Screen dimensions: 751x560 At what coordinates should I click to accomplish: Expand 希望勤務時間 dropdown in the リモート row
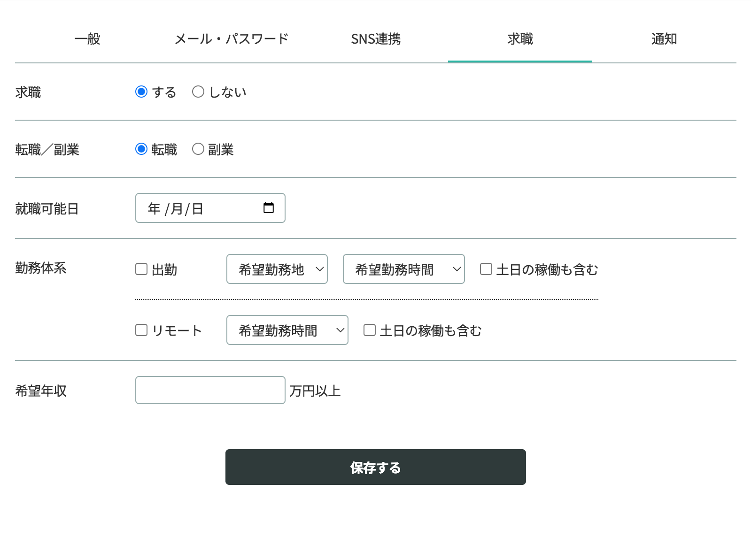(287, 330)
